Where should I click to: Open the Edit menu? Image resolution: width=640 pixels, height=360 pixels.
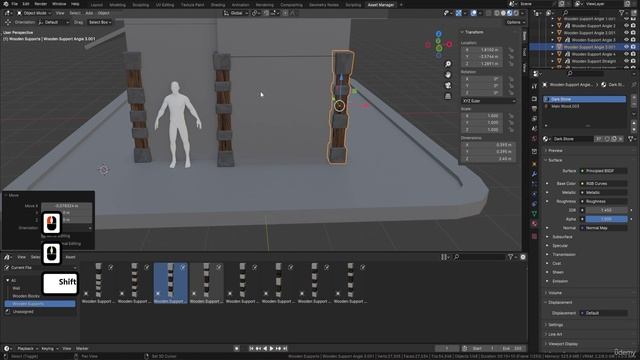(26, 4)
